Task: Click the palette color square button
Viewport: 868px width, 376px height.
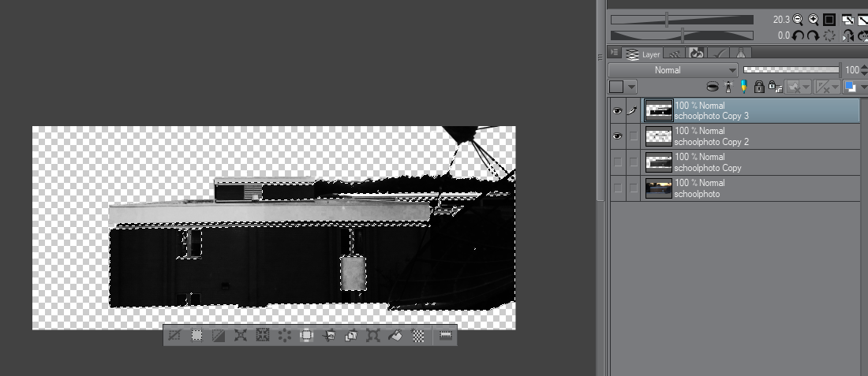Action: [x=617, y=87]
